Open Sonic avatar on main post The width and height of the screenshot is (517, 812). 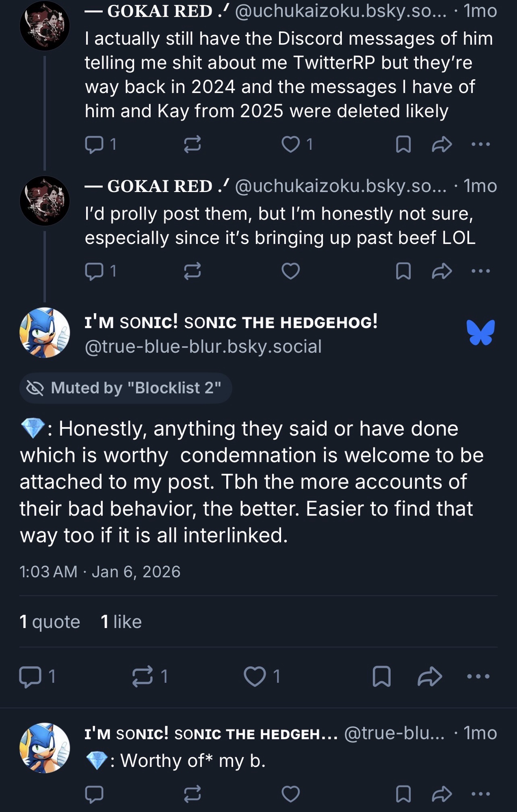click(x=45, y=333)
